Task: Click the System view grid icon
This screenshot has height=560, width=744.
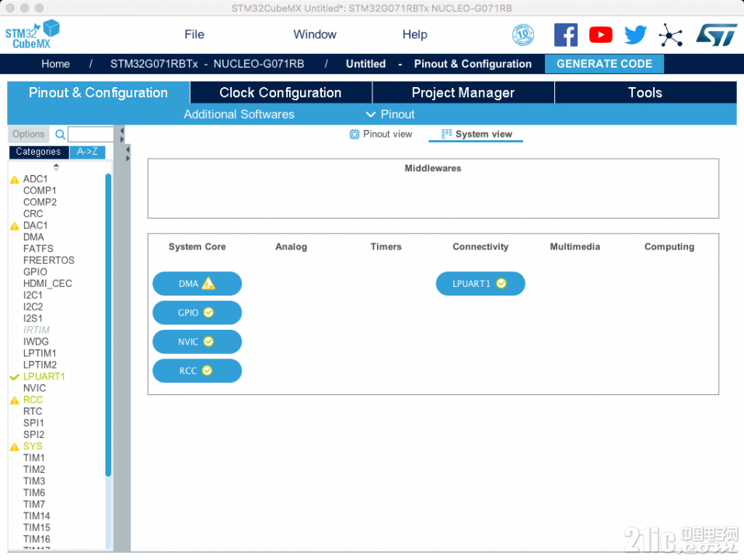Action: (x=446, y=134)
